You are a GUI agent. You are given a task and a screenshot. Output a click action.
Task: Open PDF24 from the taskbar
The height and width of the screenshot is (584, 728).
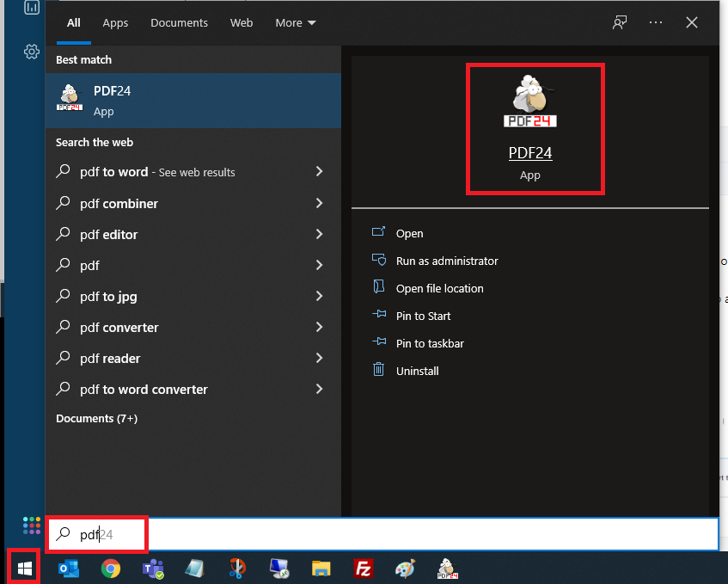coord(447,569)
